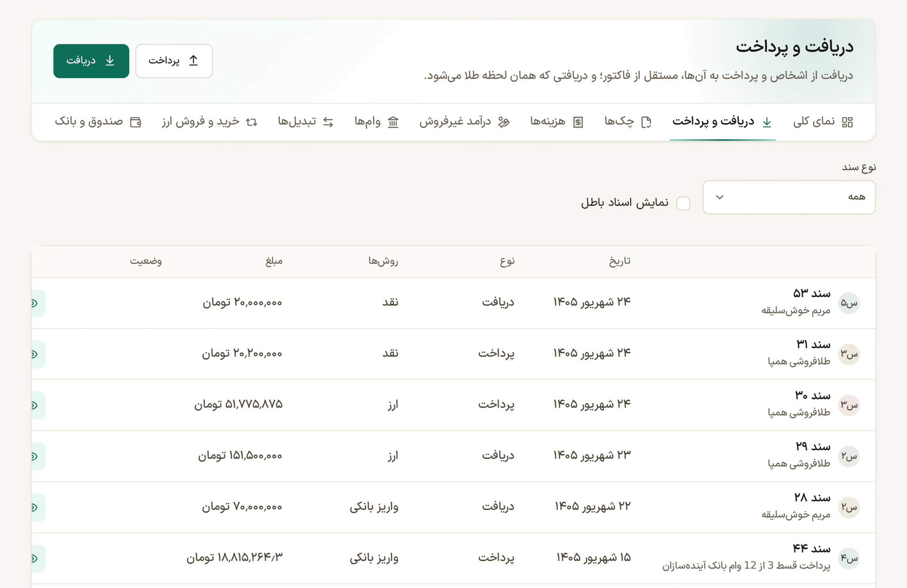
Task: Select the دریافت و پرداخت tab
Action: click(x=722, y=122)
